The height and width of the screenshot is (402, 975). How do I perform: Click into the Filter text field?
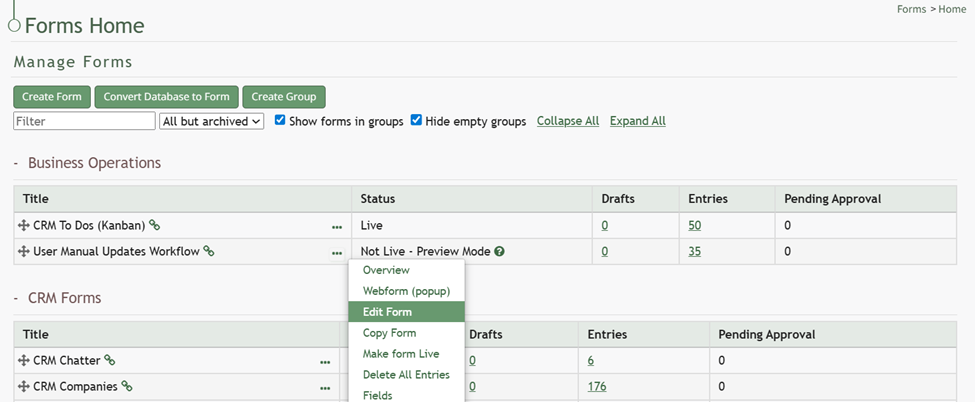coord(84,121)
